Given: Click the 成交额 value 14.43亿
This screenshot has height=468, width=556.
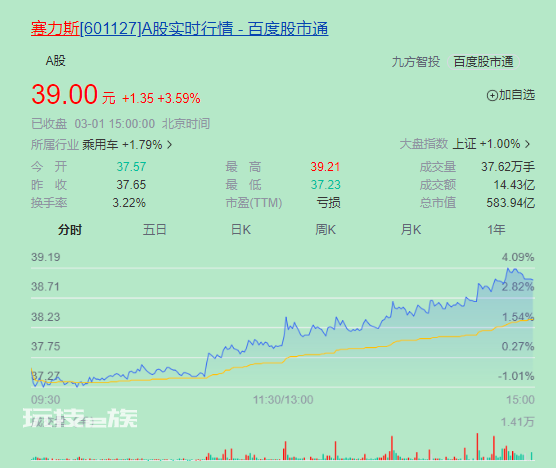Looking at the screenshot, I should click(514, 185).
